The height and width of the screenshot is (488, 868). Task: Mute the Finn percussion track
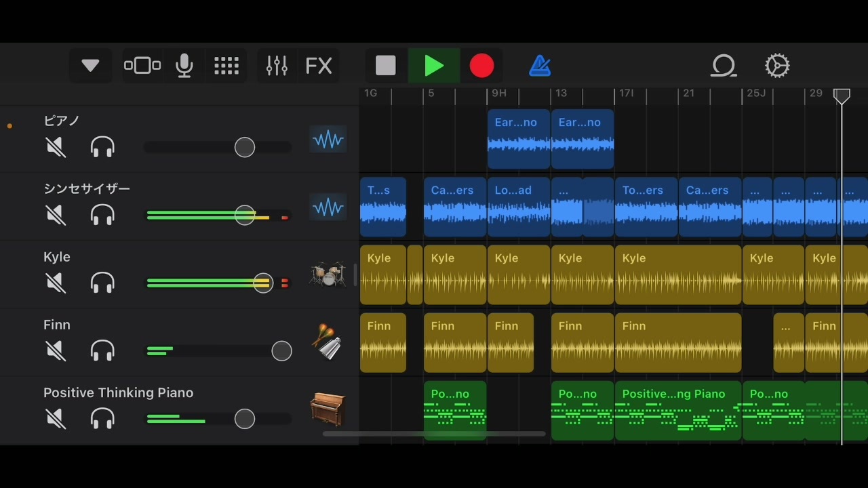click(56, 350)
